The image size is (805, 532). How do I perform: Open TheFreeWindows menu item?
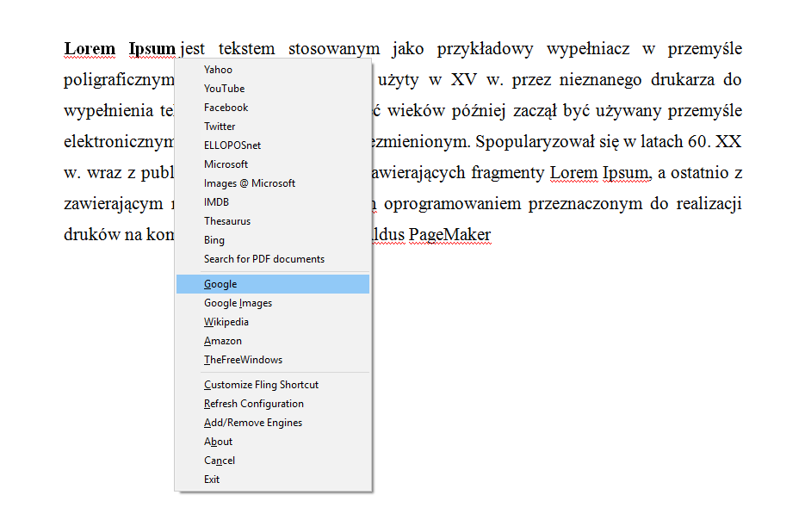point(273,360)
